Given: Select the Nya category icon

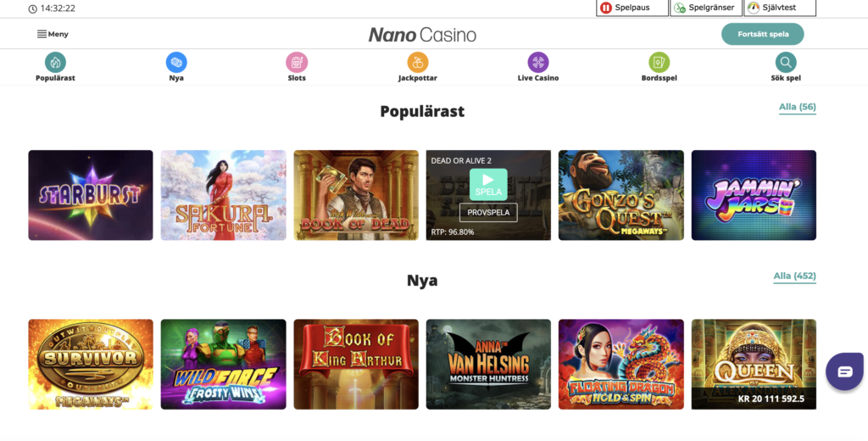Looking at the screenshot, I should 176,62.
